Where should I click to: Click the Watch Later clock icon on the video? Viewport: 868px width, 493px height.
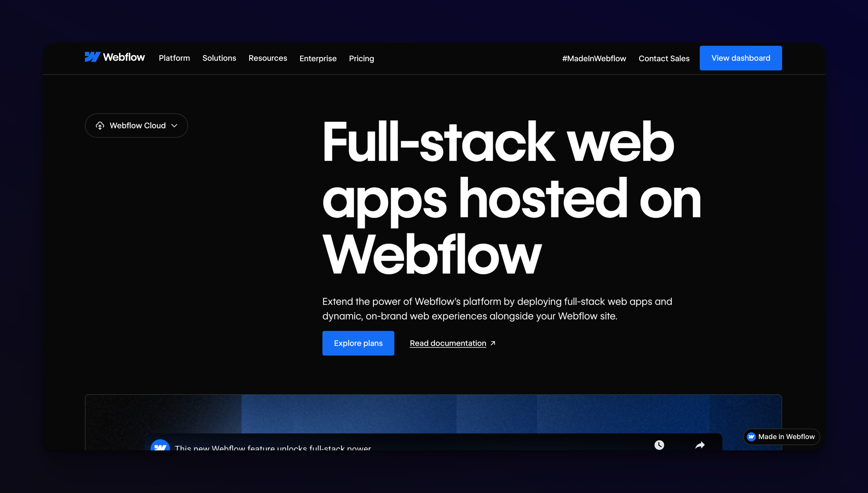pyautogui.click(x=659, y=445)
